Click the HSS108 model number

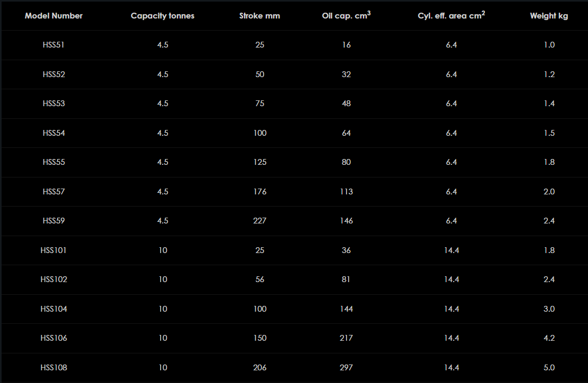54,368
